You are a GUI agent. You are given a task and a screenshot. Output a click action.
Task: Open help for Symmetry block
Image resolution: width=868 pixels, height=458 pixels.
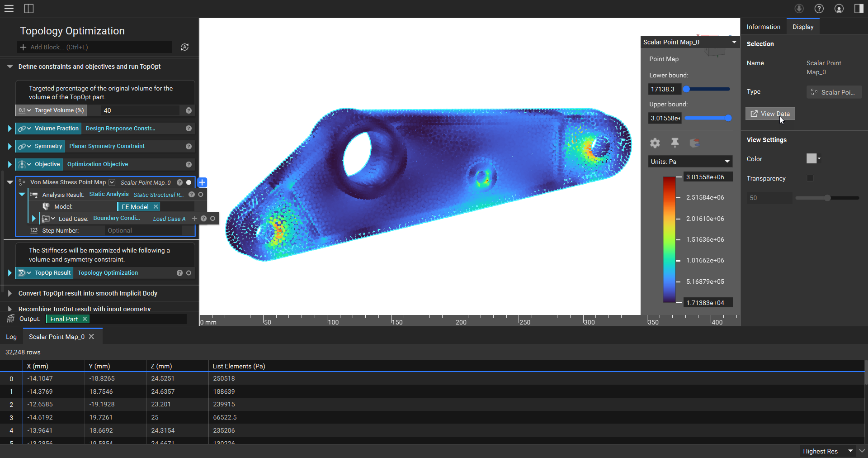click(x=189, y=146)
